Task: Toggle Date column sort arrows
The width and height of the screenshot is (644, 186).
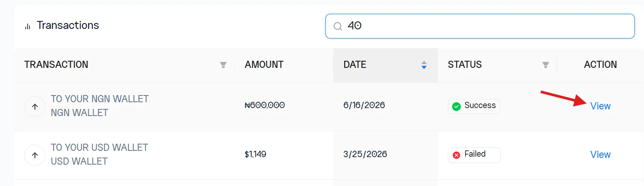Action: pyautogui.click(x=424, y=65)
